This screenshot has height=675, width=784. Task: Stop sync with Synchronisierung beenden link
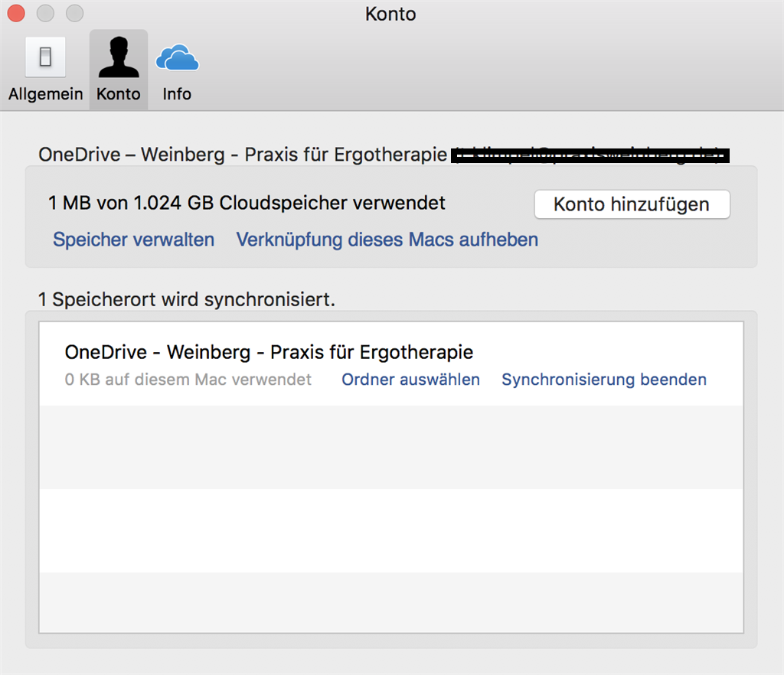(x=604, y=380)
